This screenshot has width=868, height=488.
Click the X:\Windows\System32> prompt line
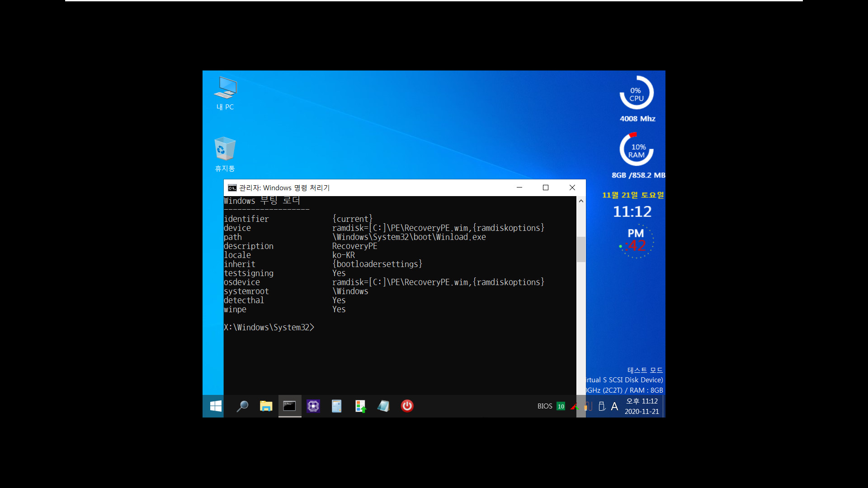point(269,328)
